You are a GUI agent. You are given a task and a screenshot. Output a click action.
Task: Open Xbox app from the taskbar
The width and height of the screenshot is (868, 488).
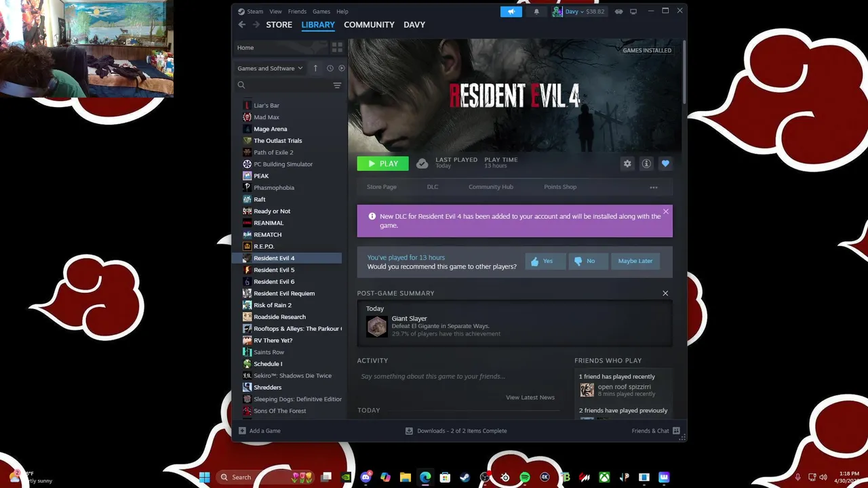(604, 477)
